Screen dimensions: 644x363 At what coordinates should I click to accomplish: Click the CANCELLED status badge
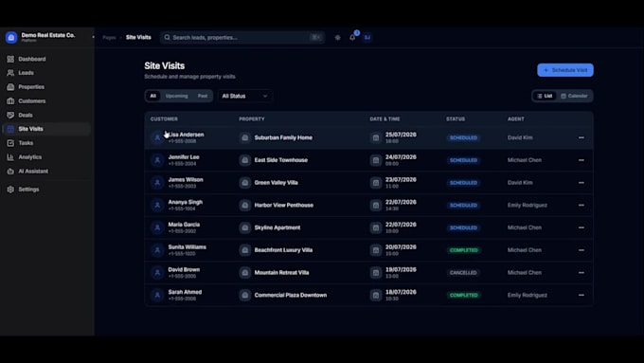point(463,273)
